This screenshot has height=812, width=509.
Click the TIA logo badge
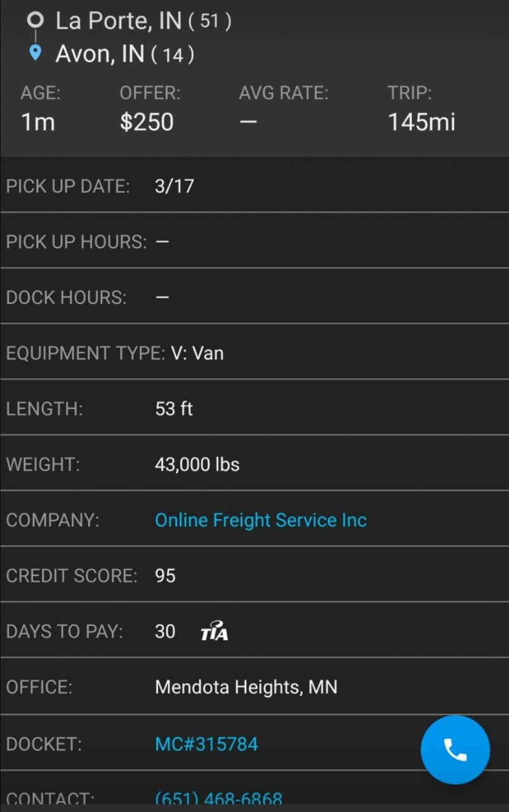[214, 631]
